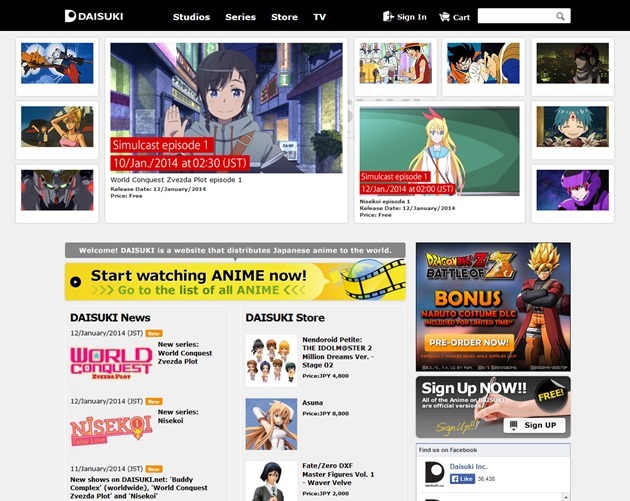The height and width of the screenshot is (501, 630).
Task: Open the blonde girl in pink top thumbnail
Action: 57,127
